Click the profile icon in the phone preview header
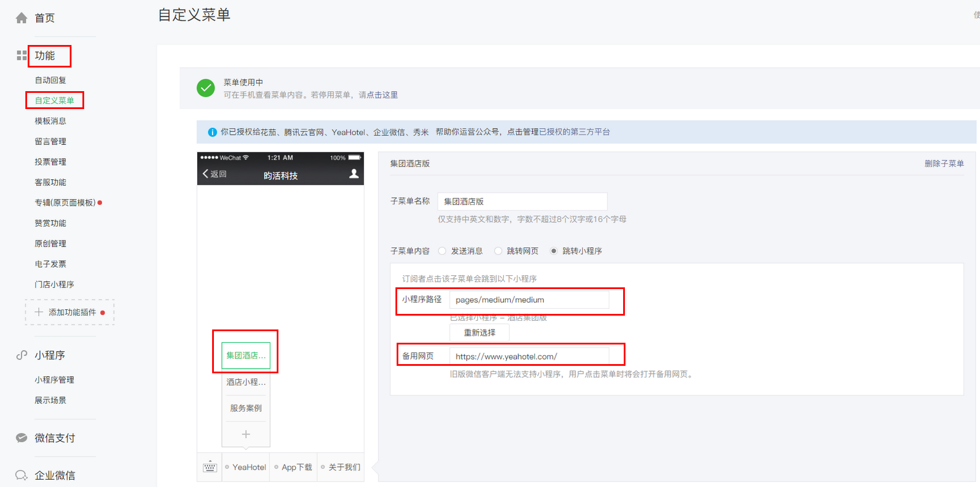Image resolution: width=980 pixels, height=487 pixels. (x=354, y=174)
